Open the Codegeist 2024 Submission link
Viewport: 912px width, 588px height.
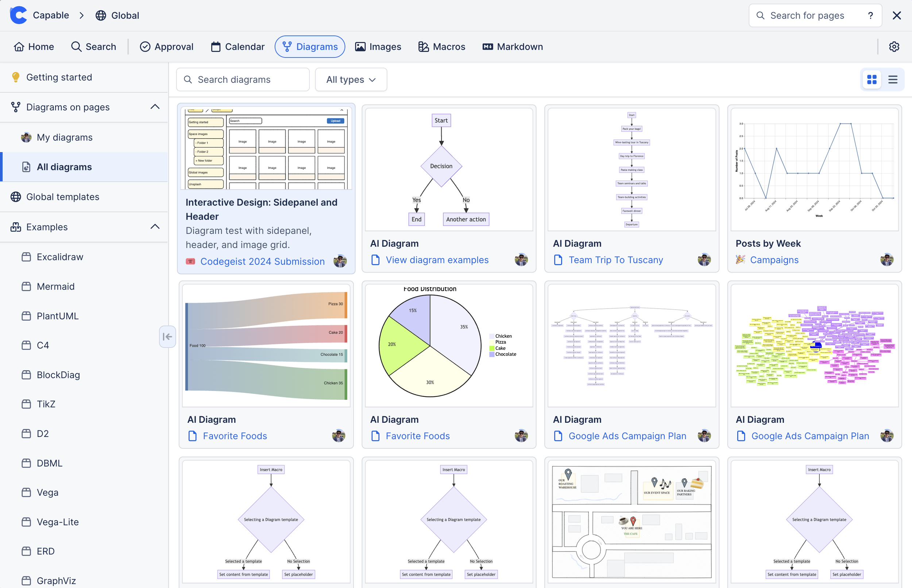click(262, 261)
